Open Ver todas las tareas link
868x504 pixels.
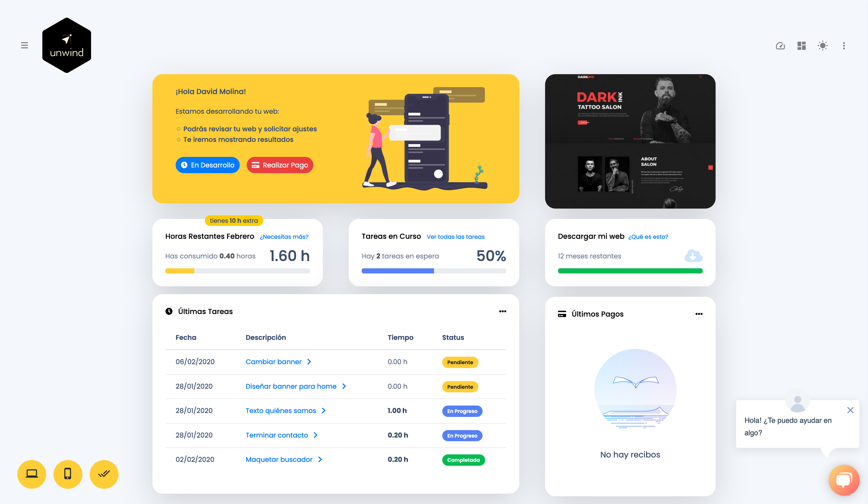455,237
